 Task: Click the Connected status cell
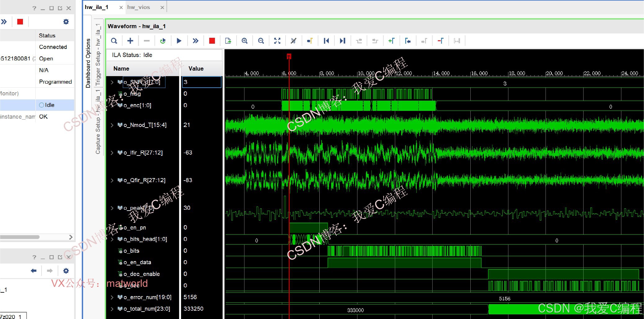coord(53,47)
